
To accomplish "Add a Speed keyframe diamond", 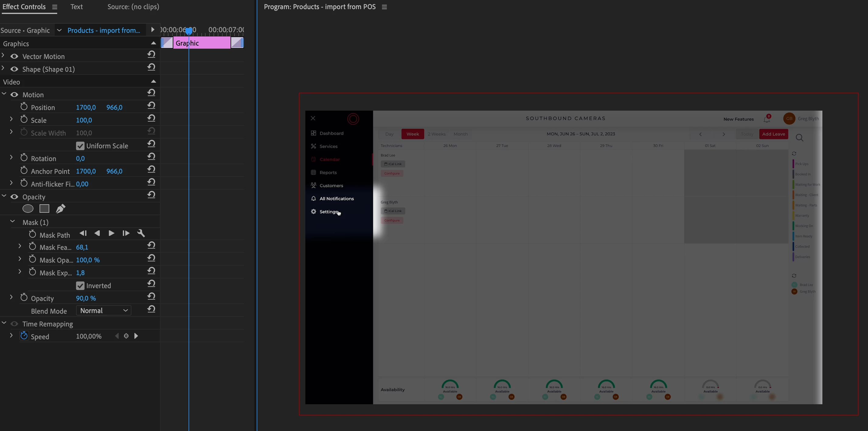I will [126, 336].
